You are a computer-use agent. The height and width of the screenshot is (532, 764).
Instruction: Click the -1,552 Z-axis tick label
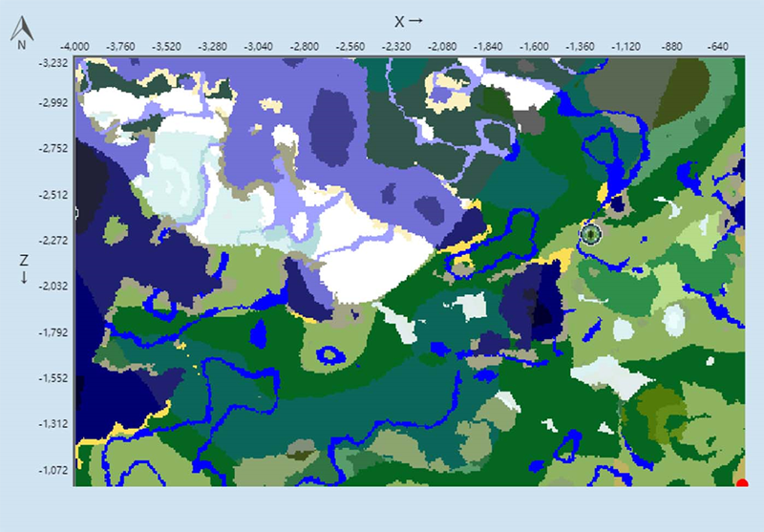click(x=53, y=378)
